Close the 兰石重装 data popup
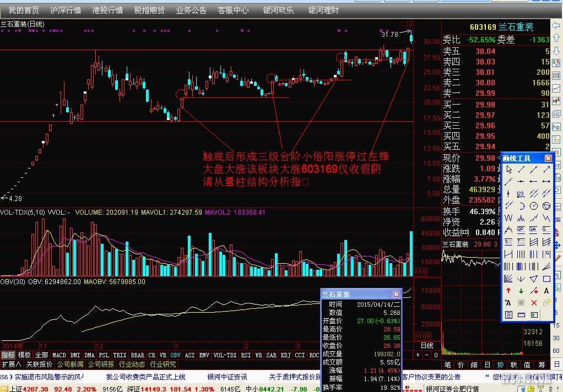The image size is (563, 392). click(396, 295)
